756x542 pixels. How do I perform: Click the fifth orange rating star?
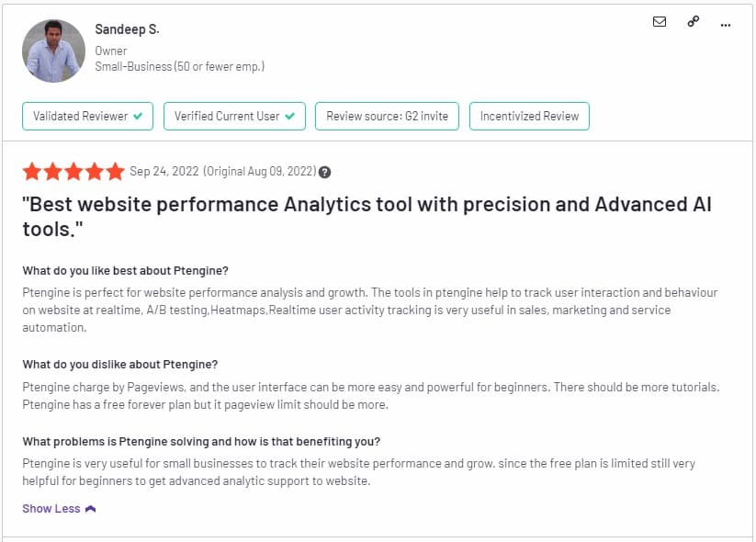[115, 171]
